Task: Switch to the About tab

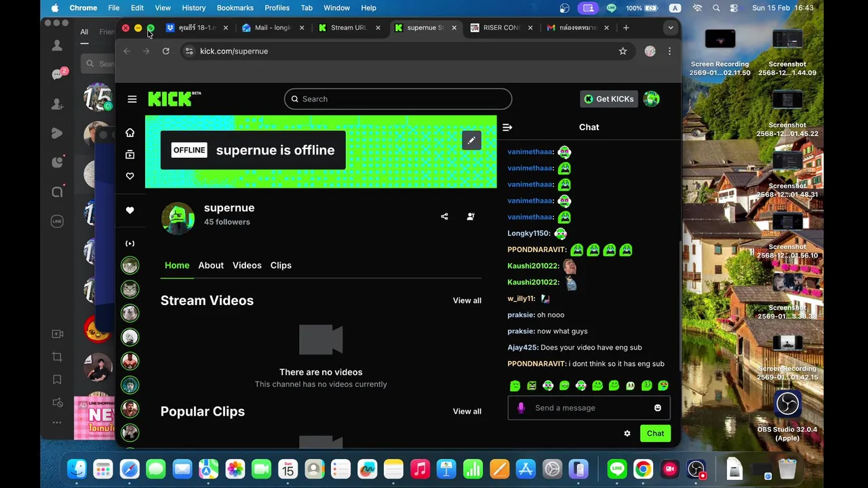Action: click(211, 265)
